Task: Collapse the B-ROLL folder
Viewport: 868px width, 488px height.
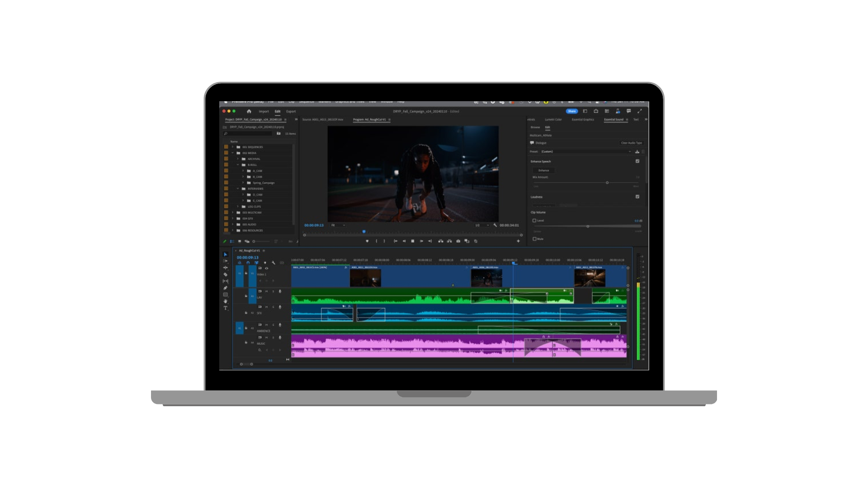Action: pos(238,165)
